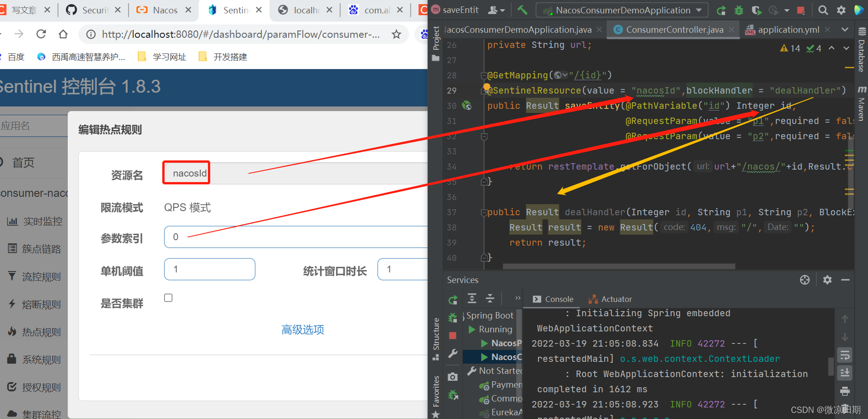The width and height of the screenshot is (868, 419).
Task: Open the Actuator tab in Services
Action: [610, 299]
